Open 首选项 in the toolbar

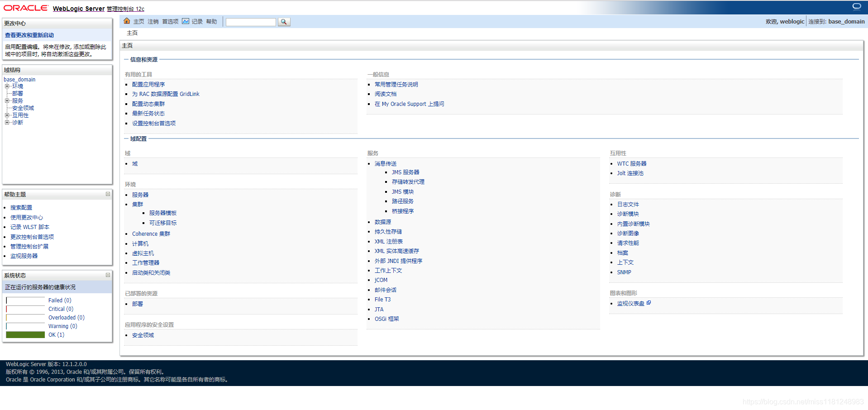170,22
